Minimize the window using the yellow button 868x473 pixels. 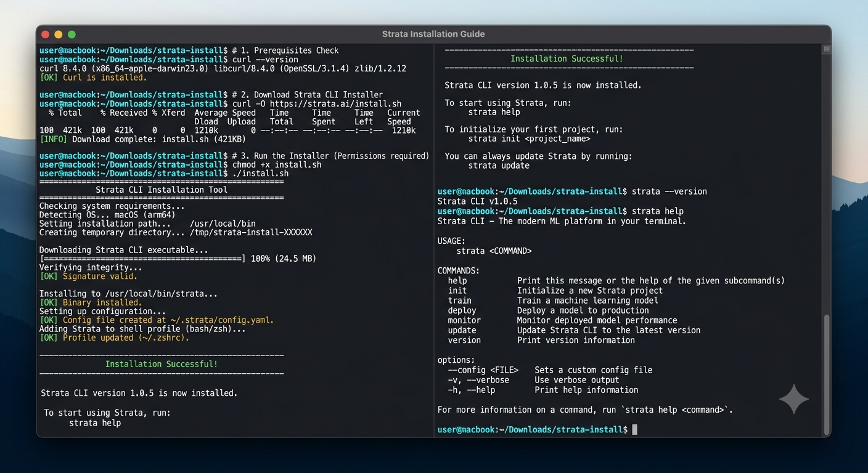[x=59, y=34]
